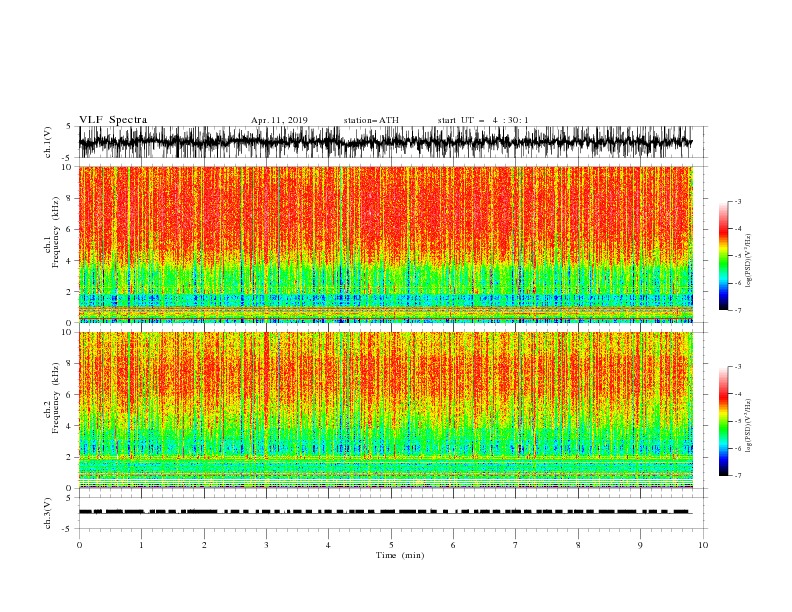Click time axis tick label '10'
Screen dimensions: 792x612
click(x=703, y=545)
